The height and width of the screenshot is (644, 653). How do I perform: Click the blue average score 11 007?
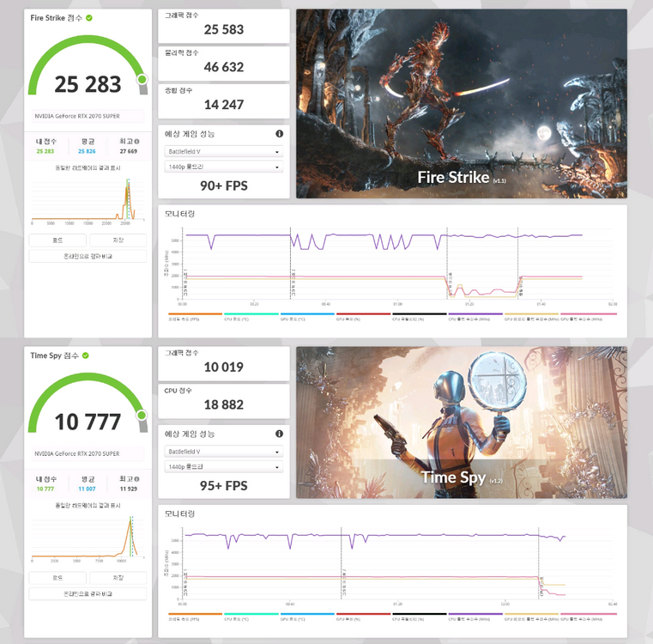coord(87,489)
